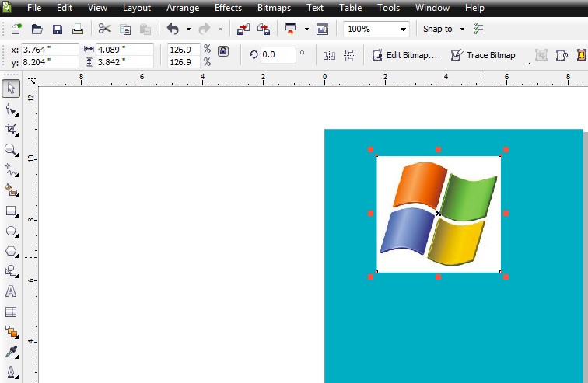Click the Import icon
The width and height of the screenshot is (588, 383).
tap(243, 30)
